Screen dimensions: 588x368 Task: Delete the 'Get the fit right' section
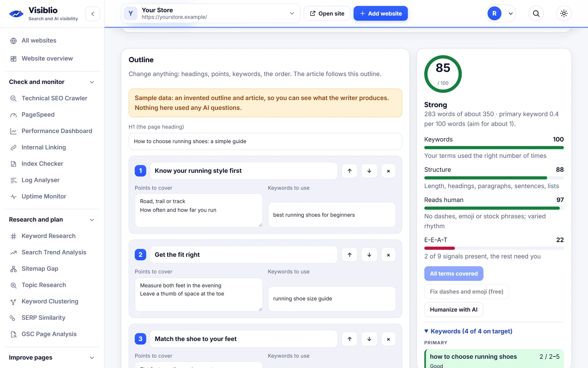pyautogui.click(x=388, y=255)
